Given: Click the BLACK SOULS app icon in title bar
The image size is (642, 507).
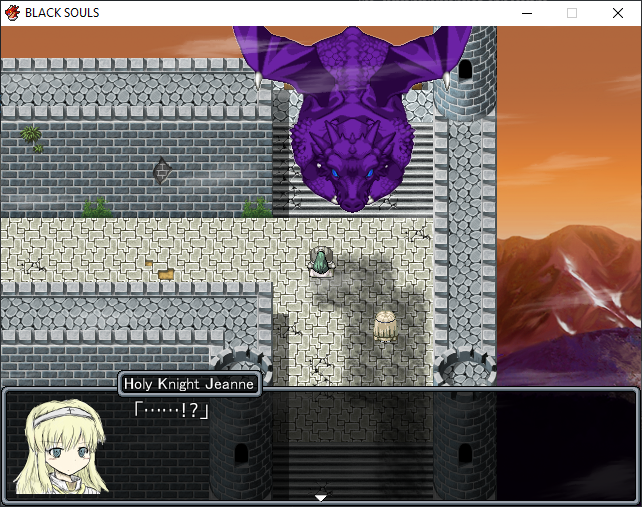Looking at the screenshot, I should point(12,13).
